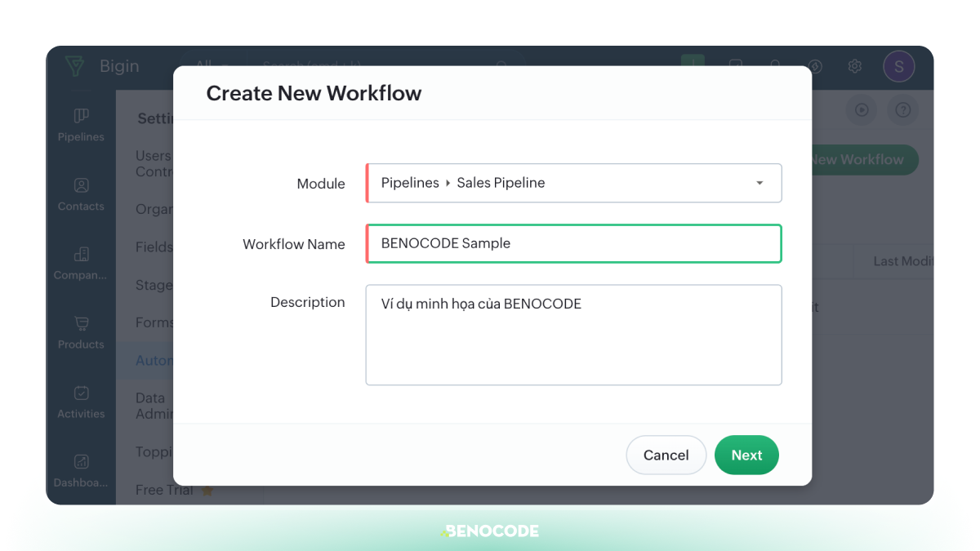Viewport: 980px width, 551px height.
Task: Open the settings gear in top bar
Action: click(x=854, y=66)
